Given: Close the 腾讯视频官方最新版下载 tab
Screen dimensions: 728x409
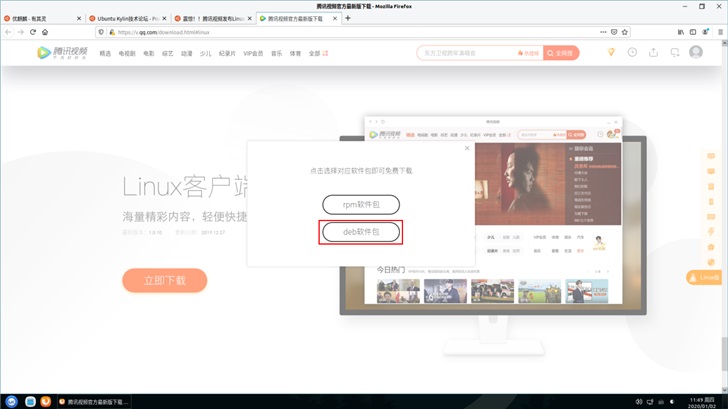Looking at the screenshot, I should pyautogui.click(x=335, y=19).
